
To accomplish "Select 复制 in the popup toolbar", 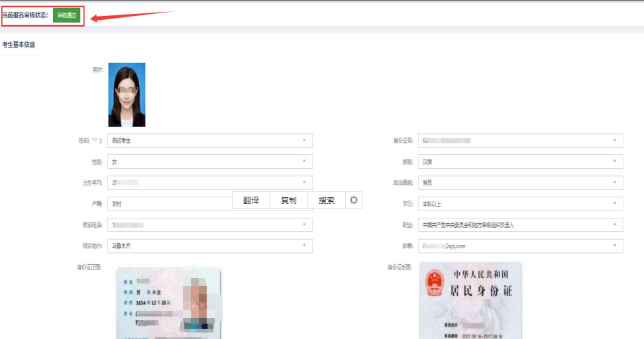I will click(289, 200).
